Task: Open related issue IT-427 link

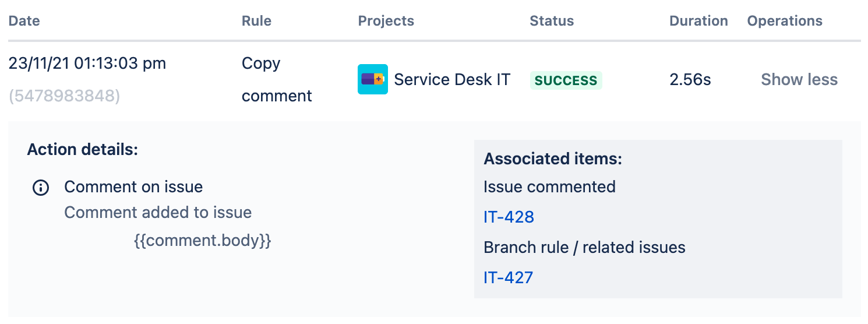Action: click(x=509, y=277)
